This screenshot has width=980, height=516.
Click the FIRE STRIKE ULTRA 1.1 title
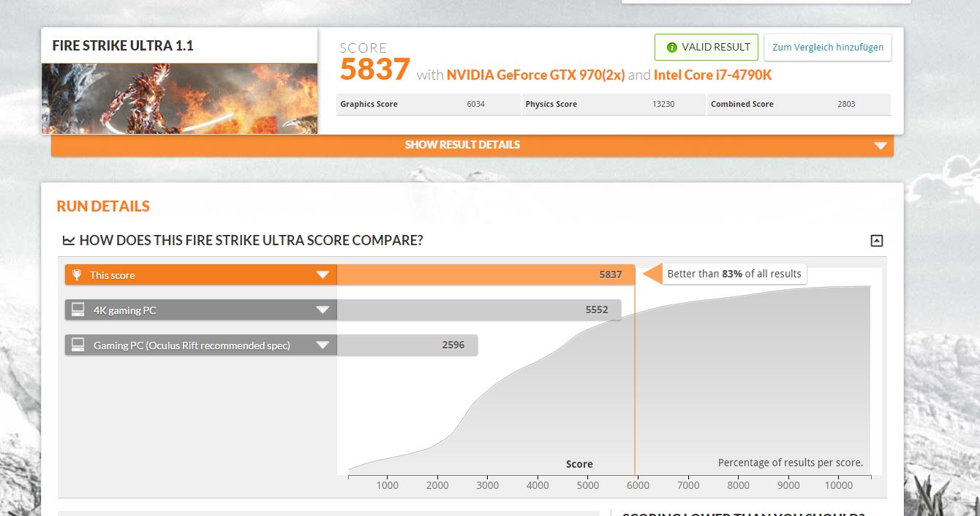tap(123, 45)
